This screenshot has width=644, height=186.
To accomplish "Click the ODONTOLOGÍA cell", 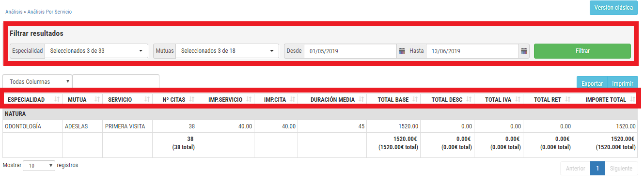I will (x=33, y=126).
